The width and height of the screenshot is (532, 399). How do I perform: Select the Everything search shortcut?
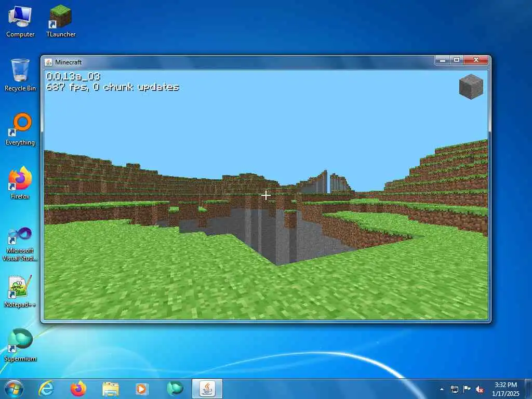20,129
